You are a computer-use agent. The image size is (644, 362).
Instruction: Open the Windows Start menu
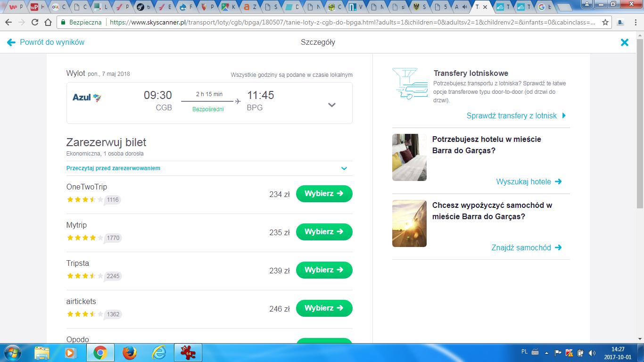[x=12, y=353]
